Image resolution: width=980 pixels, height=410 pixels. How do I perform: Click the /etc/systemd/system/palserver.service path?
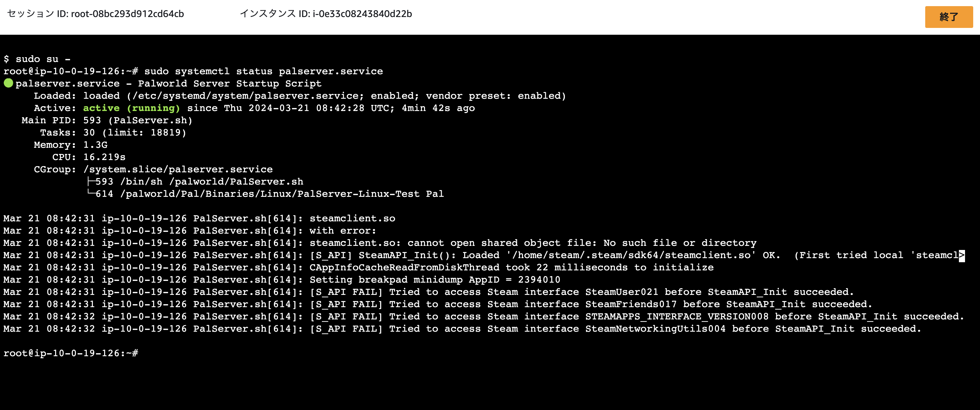246,96
